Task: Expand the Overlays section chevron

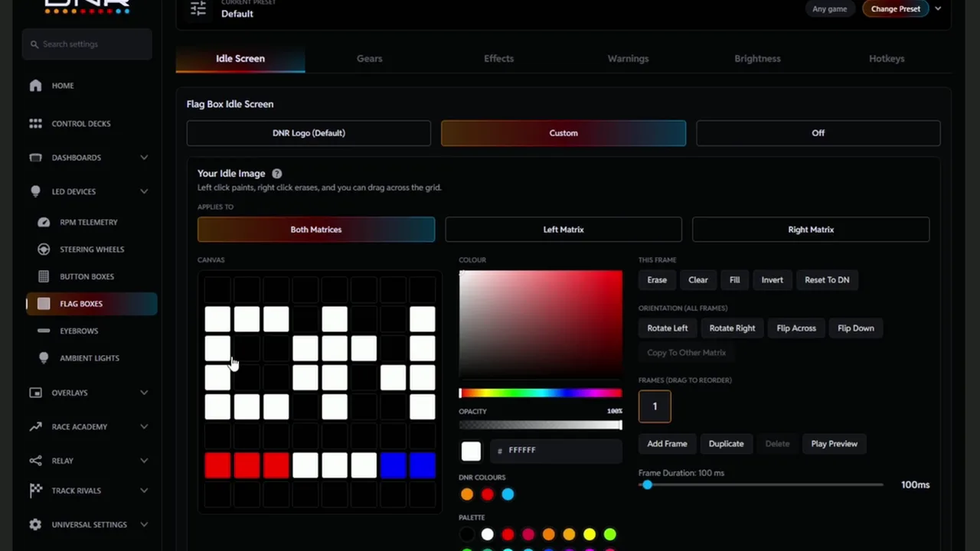Action: (144, 393)
